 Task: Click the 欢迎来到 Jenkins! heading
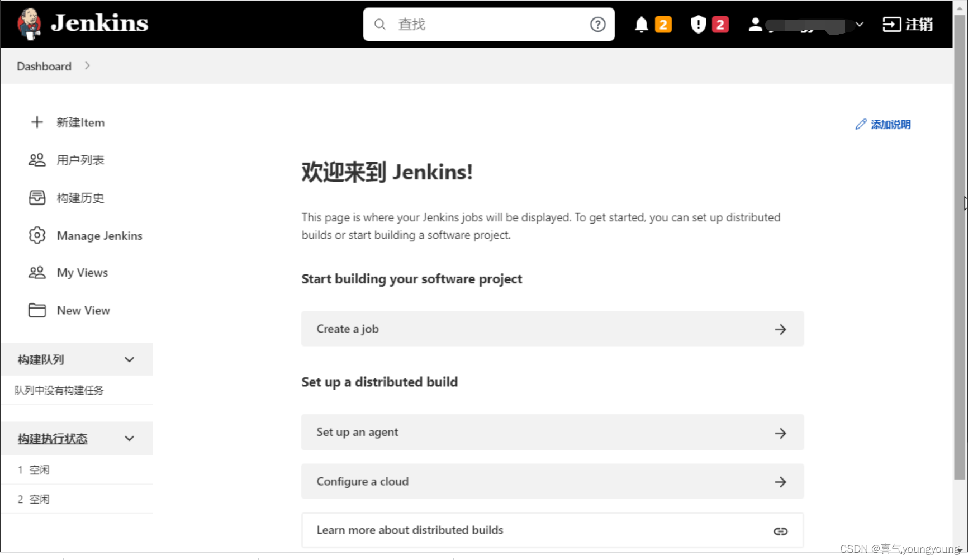tap(387, 172)
